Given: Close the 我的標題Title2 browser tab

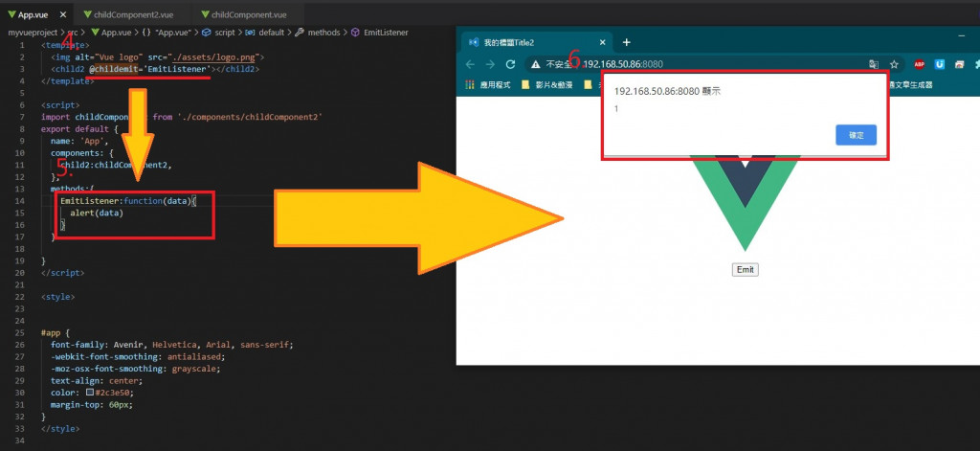Looking at the screenshot, I should coord(603,42).
